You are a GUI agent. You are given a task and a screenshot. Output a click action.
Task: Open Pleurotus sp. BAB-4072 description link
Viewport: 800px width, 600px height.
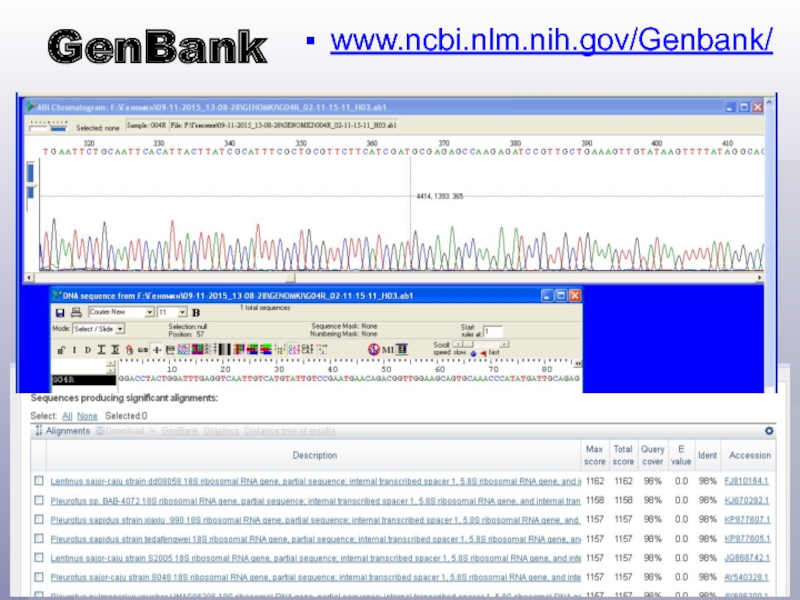[x=315, y=501]
